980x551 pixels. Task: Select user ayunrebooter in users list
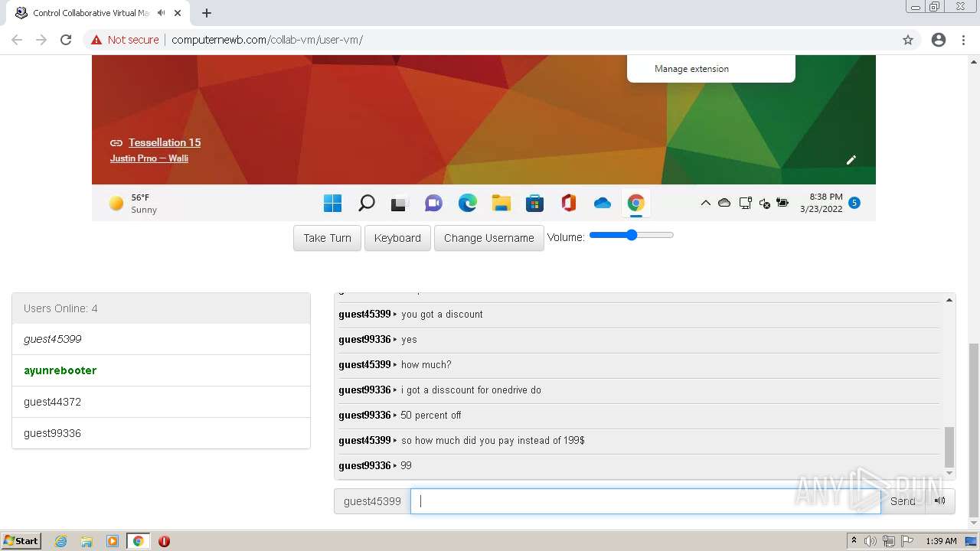pyautogui.click(x=161, y=370)
